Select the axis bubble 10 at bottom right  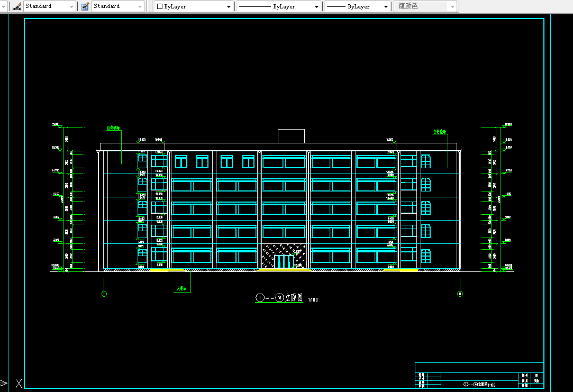[460, 294]
